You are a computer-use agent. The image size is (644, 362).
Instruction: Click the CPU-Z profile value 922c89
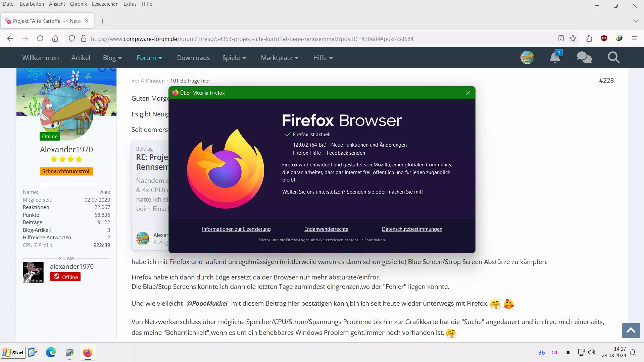pyautogui.click(x=102, y=245)
